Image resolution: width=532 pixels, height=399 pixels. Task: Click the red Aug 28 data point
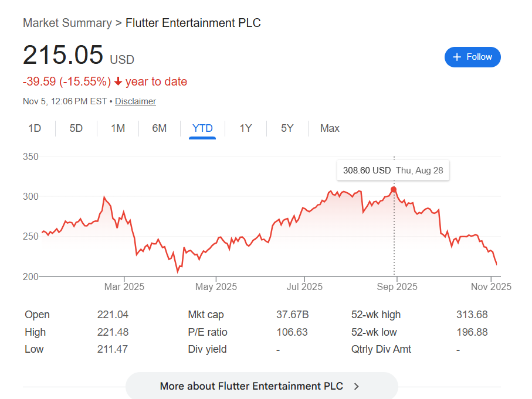pos(394,189)
